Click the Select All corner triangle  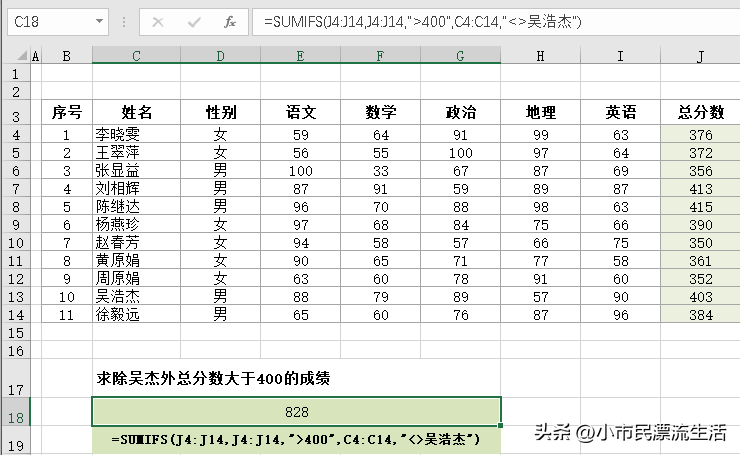[x=22, y=56]
